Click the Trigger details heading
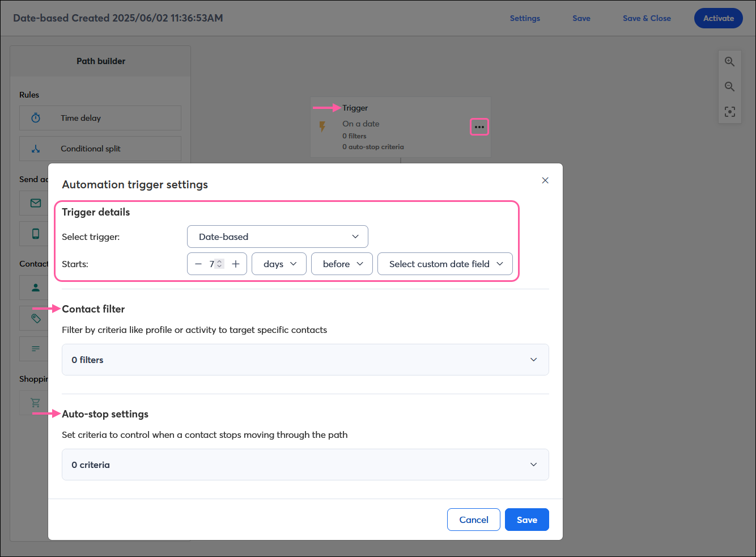The image size is (756, 557). point(96,212)
